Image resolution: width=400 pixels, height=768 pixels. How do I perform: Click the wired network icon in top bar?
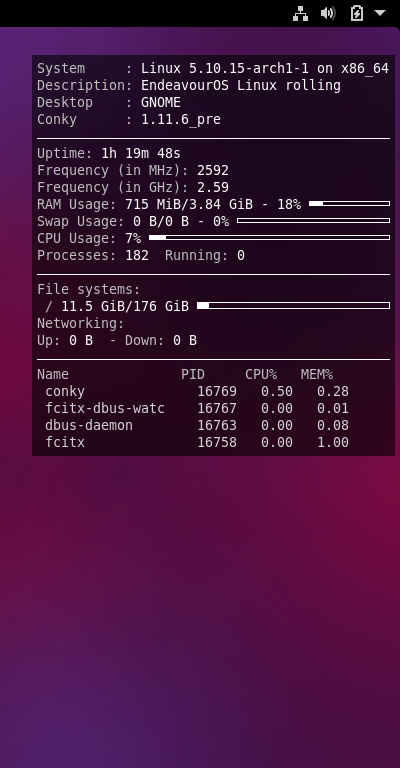coord(300,13)
